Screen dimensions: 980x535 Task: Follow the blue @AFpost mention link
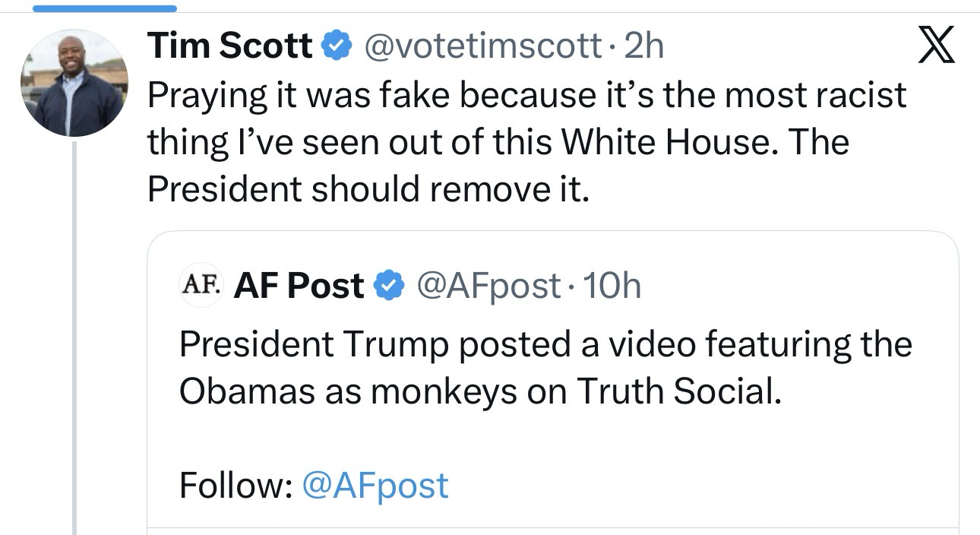375,485
